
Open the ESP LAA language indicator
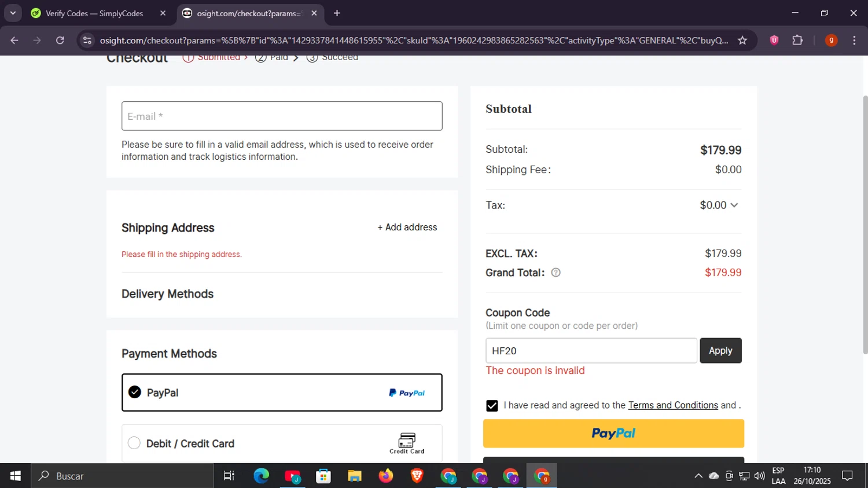tap(778, 476)
